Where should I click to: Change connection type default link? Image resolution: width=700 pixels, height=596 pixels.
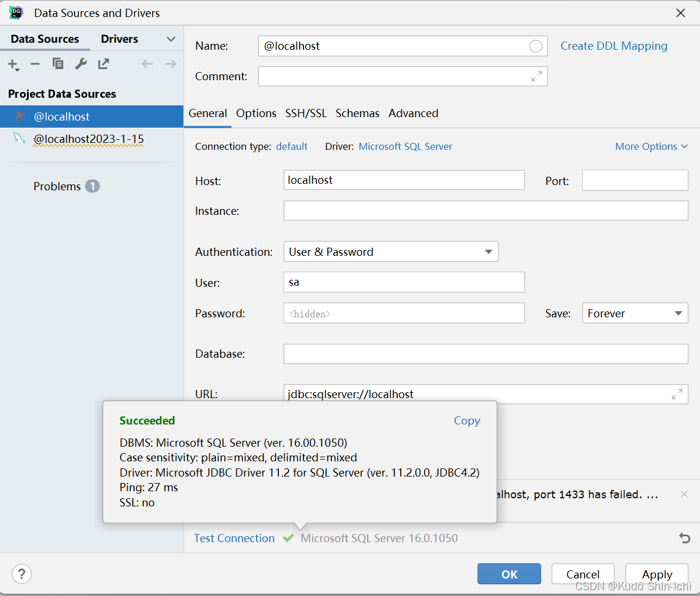292,146
